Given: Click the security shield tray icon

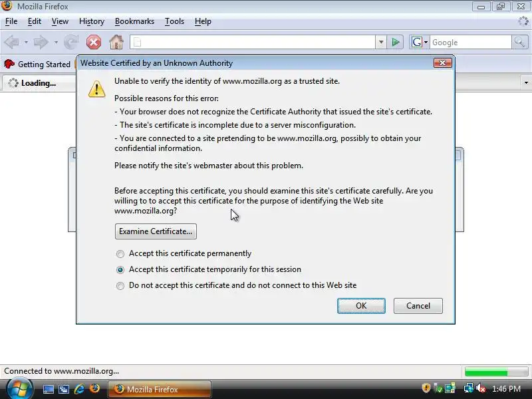Looking at the screenshot, I should point(426,388).
